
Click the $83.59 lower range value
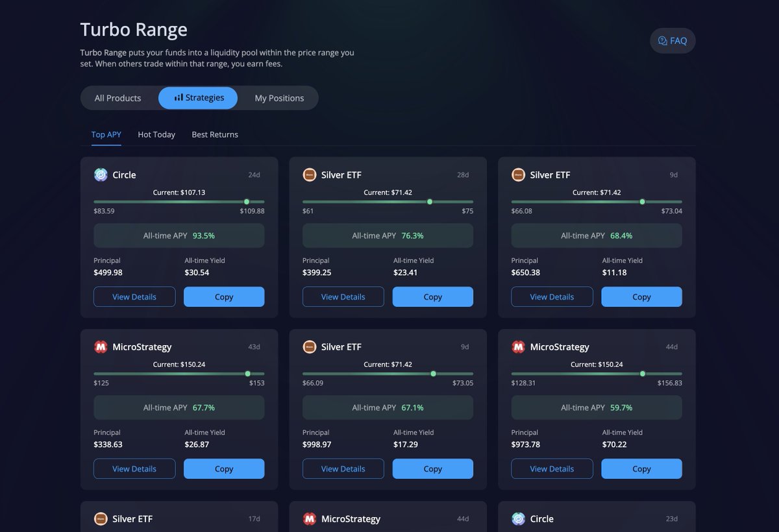pyautogui.click(x=104, y=211)
